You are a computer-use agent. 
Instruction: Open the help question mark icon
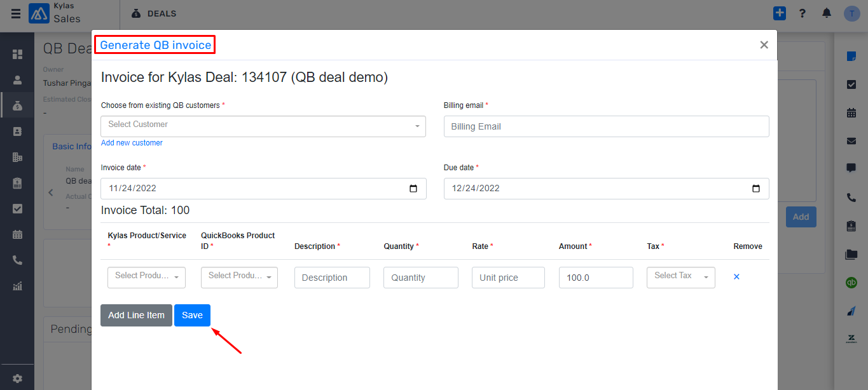(803, 13)
